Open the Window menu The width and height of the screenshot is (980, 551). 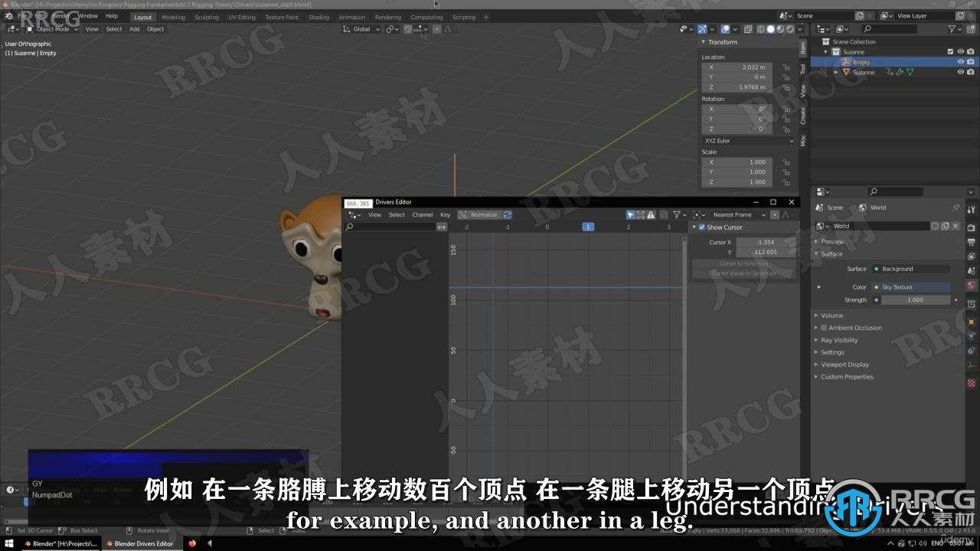88,16
